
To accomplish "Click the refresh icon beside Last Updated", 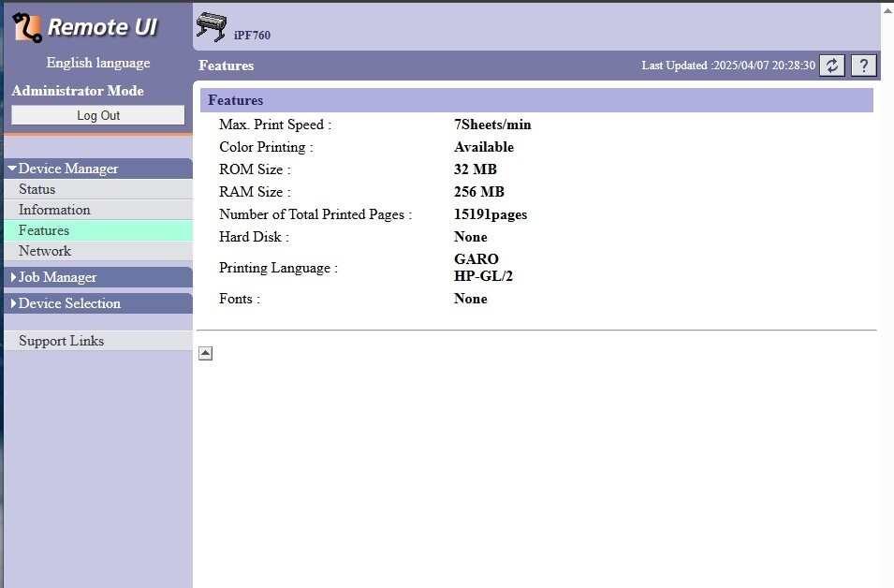I will click(x=832, y=66).
